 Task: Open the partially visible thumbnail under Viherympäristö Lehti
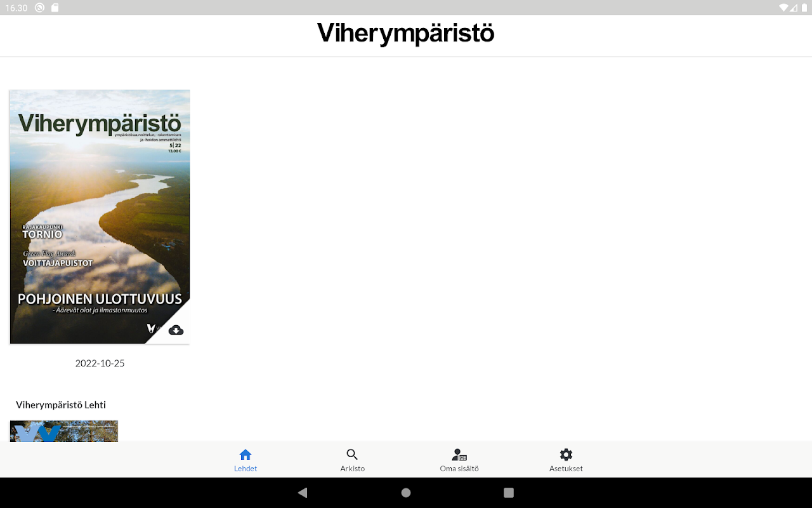[64, 431]
